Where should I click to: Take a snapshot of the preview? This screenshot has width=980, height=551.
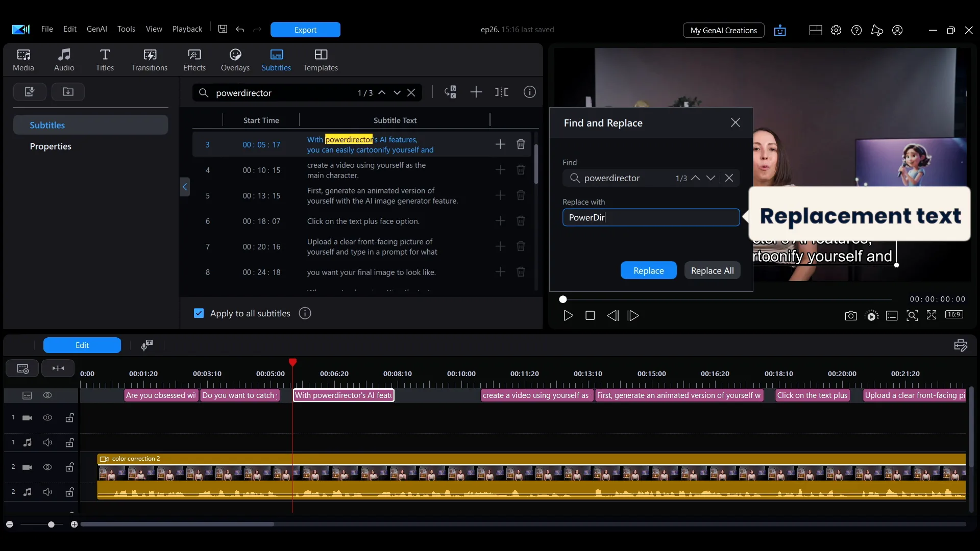tap(851, 316)
